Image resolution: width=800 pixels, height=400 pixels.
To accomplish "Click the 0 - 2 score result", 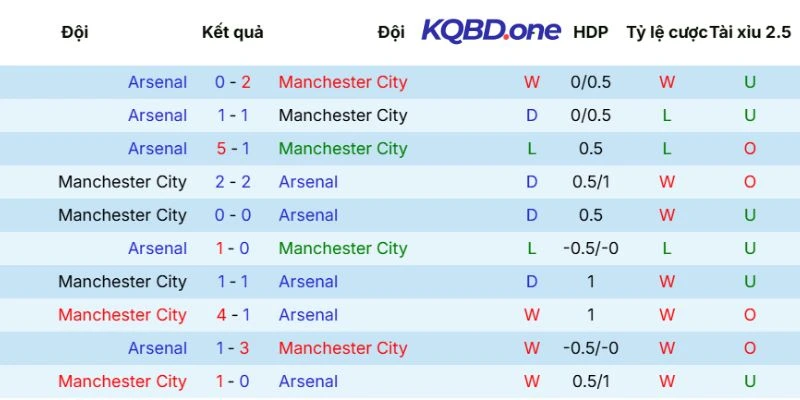I will click(233, 82).
